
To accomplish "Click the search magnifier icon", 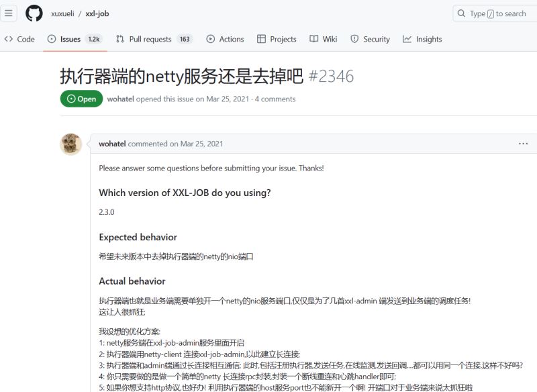I will [x=461, y=13].
